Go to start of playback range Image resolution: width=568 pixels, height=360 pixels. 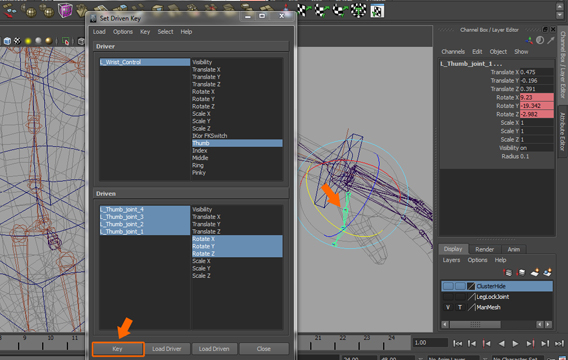pyautogui.click(x=458, y=343)
